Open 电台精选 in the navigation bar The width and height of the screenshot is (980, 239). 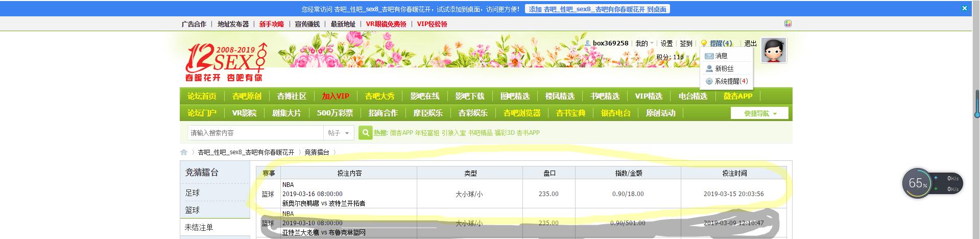click(693, 96)
